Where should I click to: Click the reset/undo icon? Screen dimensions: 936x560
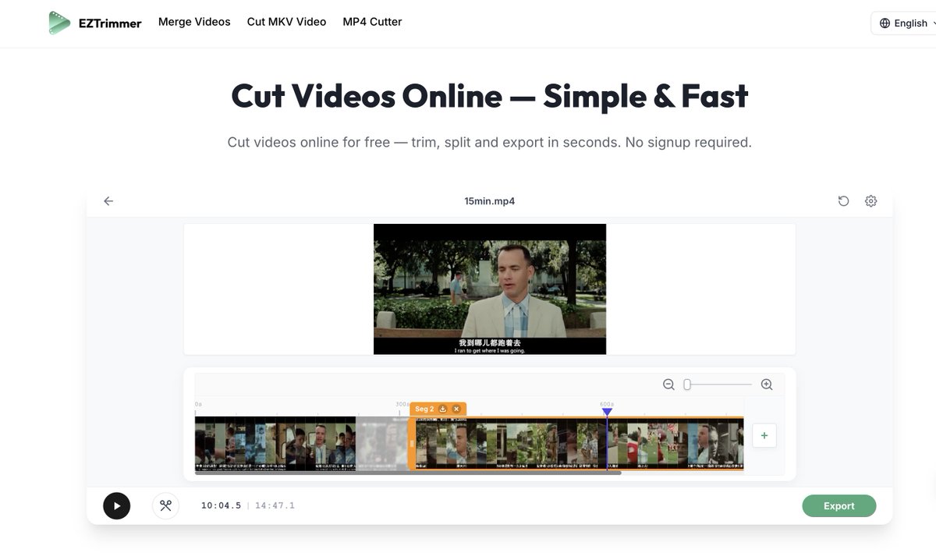tap(843, 201)
